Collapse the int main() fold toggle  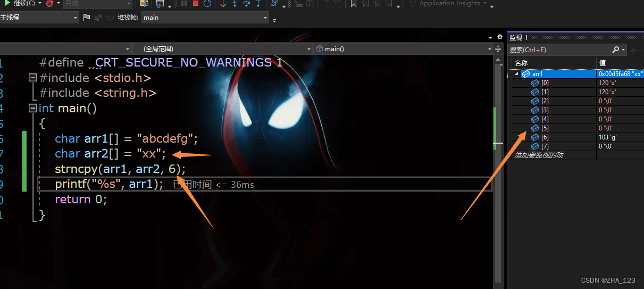33,108
